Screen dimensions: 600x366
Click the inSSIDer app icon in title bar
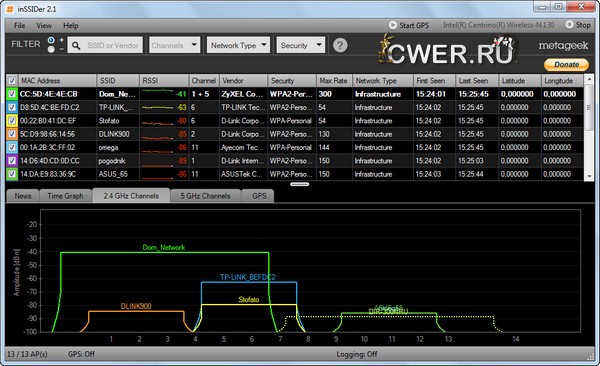[10, 9]
